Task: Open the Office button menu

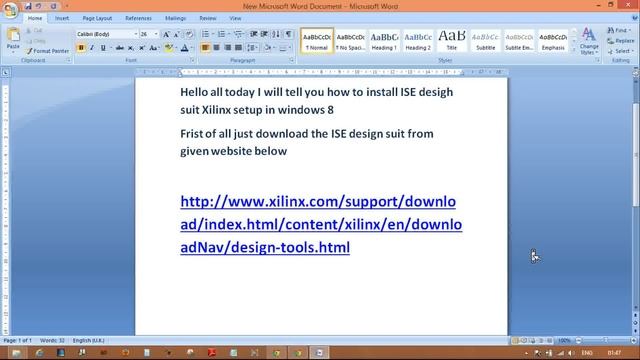Action: (x=11, y=10)
